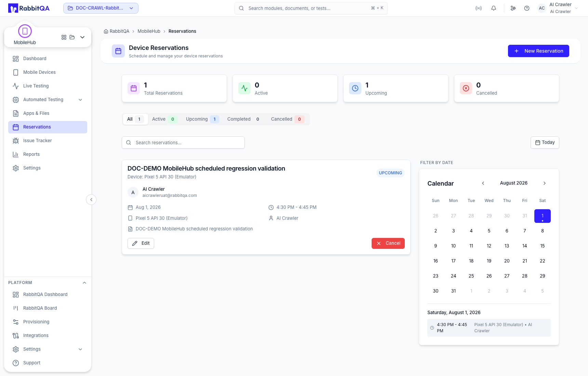
Task: Select the Cancelled filter tab
Action: pyautogui.click(x=288, y=119)
